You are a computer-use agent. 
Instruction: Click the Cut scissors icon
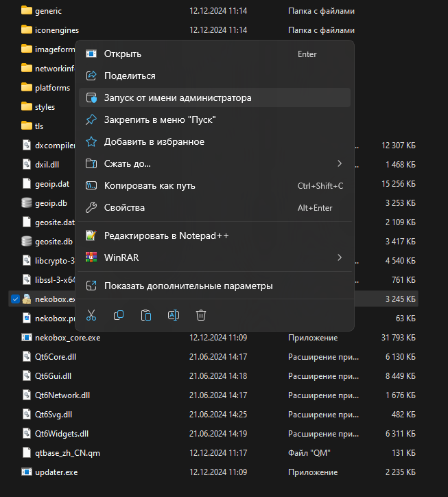tap(91, 315)
